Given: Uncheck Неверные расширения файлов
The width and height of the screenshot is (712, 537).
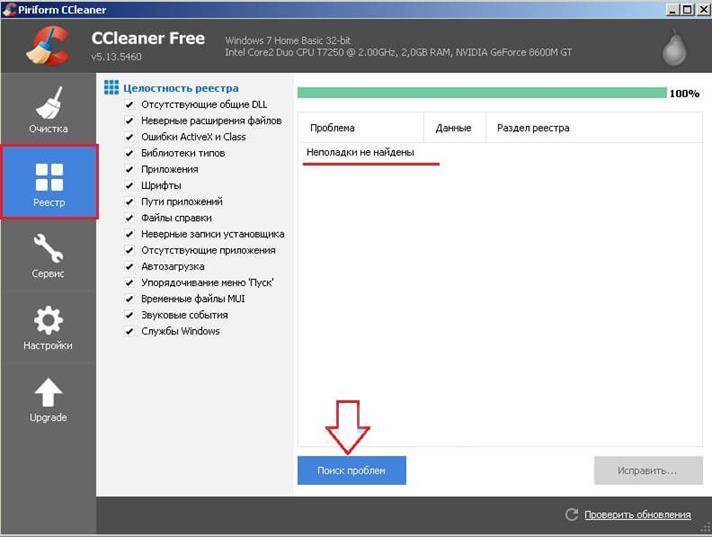Looking at the screenshot, I should (129, 121).
